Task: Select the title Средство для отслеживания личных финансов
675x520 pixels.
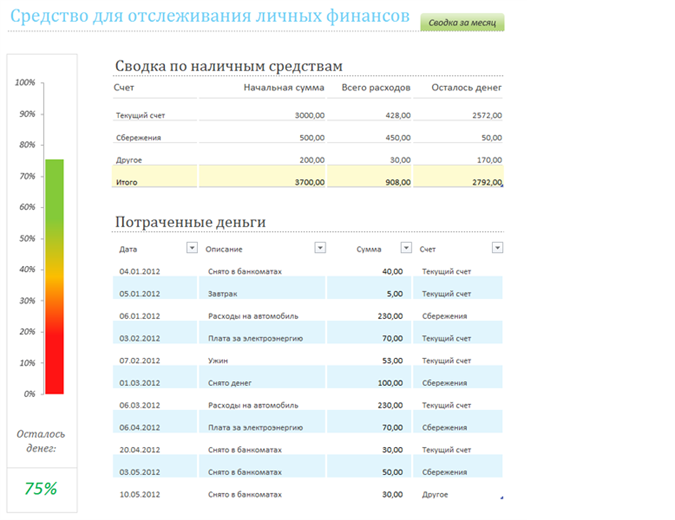Action: click(210, 16)
